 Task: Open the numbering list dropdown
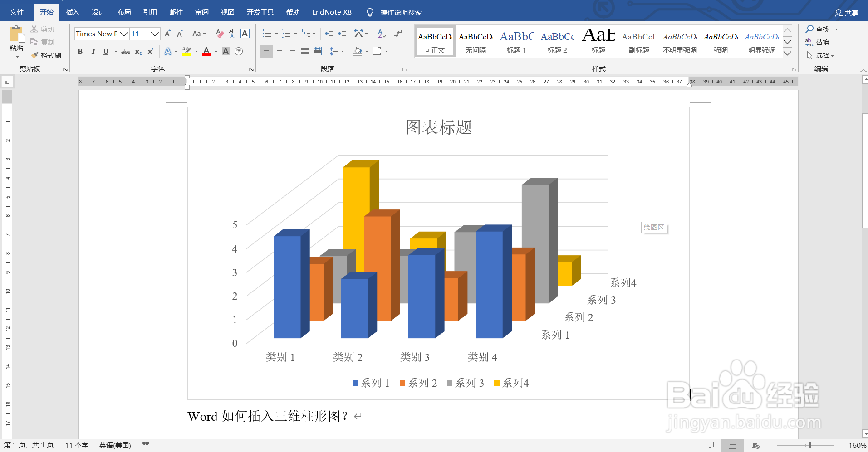coord(296,34)
